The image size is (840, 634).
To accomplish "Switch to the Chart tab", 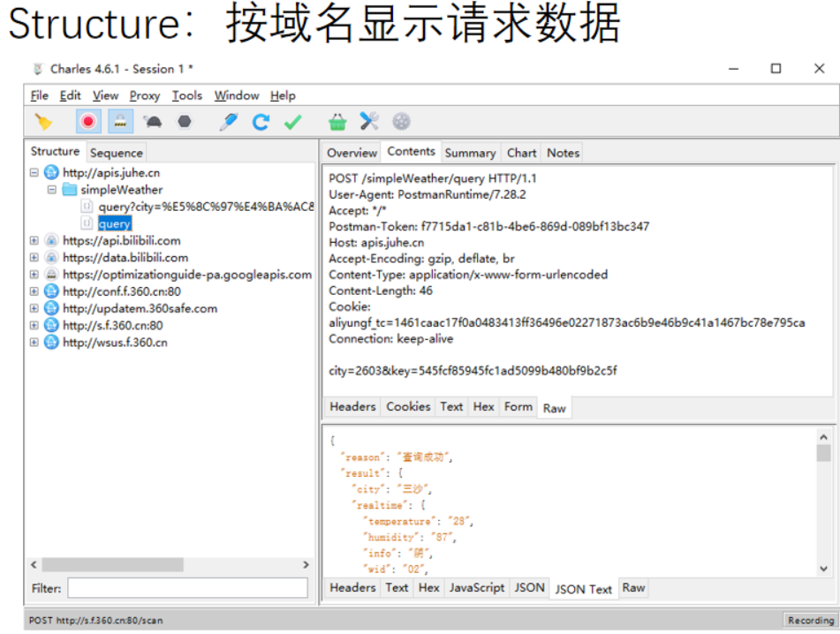I will (x=521, y=153).
